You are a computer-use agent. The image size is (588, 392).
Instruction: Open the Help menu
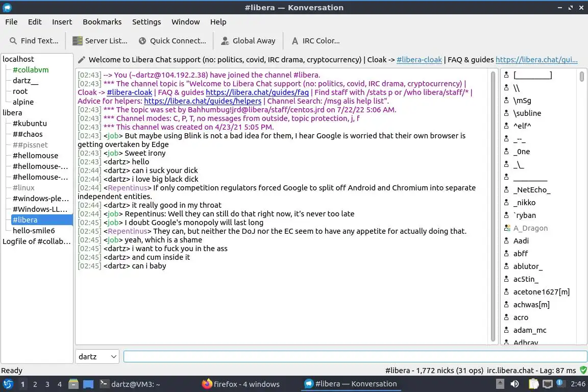pyautogui.click(x=218, y=22)
